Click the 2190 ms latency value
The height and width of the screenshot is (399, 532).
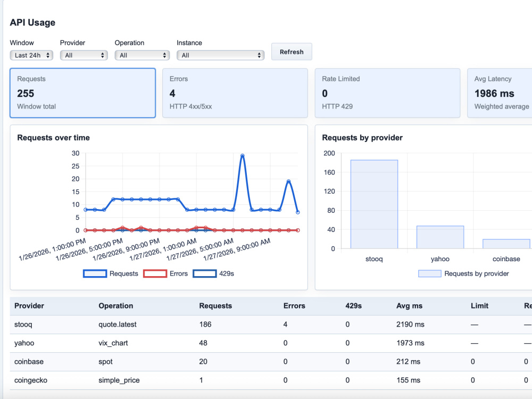pos(410,325)
